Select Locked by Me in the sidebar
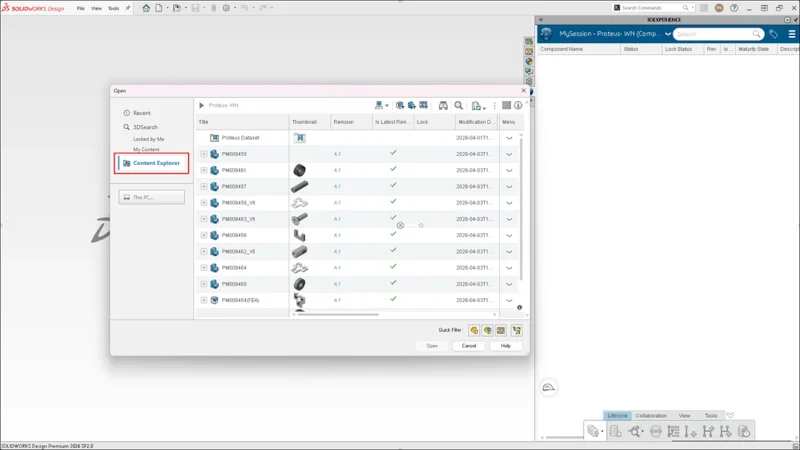 tap(148, 139)
